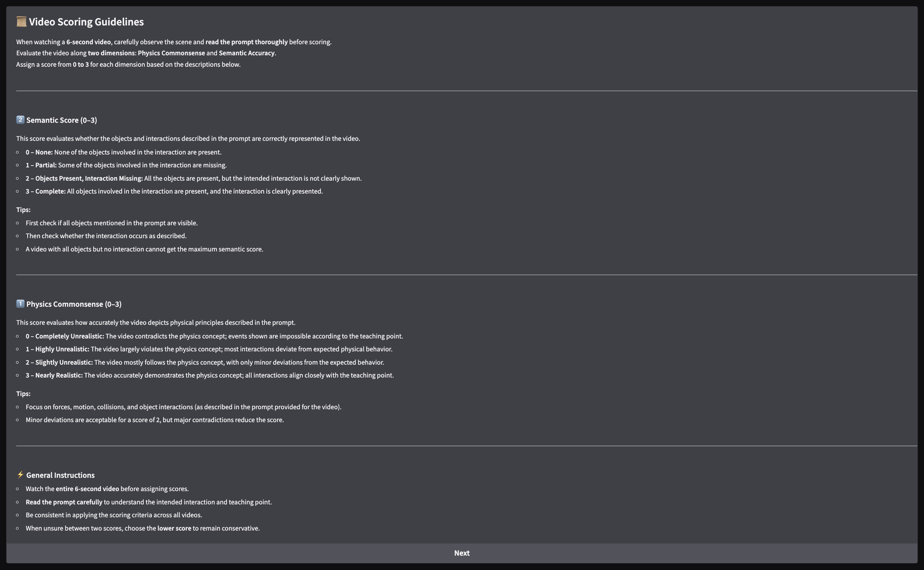Screen dimensions: 924x570
Task: Click the Tips label under Semantic Score
Action: [23, 210]
